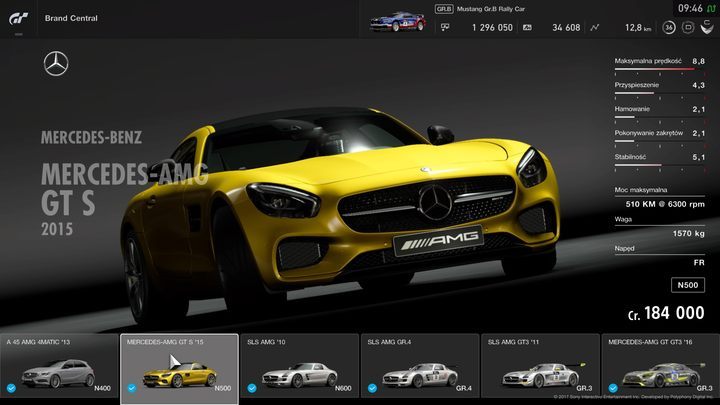Select the A 45 AMG 4MATIC '13 car

60,368
